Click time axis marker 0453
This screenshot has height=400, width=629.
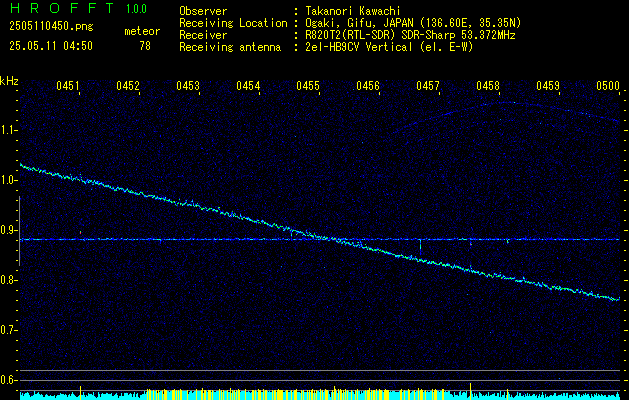point(188,85)
